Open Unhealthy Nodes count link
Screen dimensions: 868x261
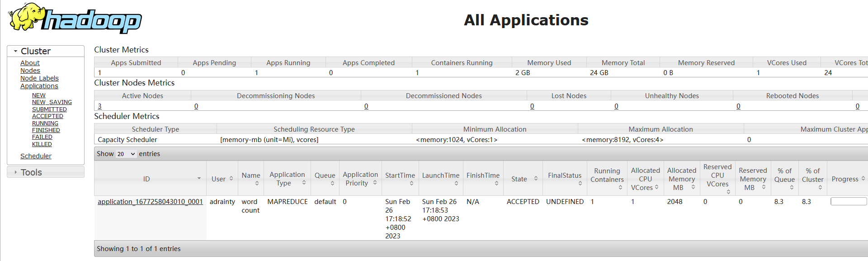(616, 106)
